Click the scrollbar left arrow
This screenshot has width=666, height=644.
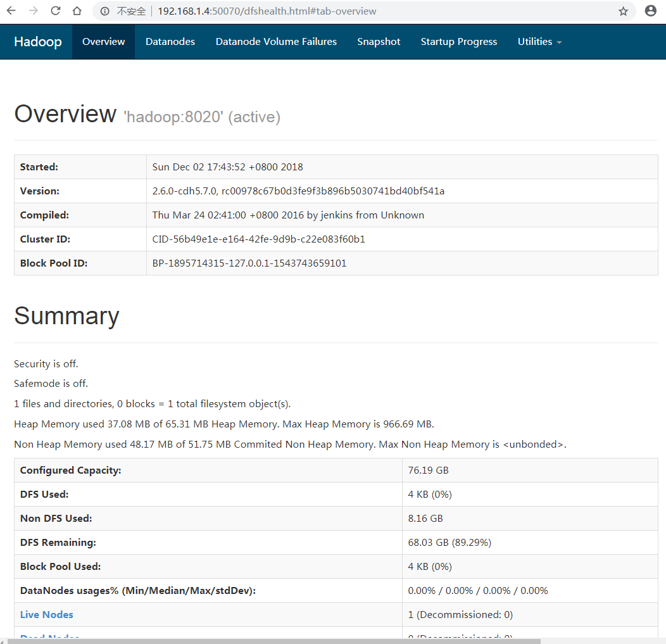click(3, 641)
